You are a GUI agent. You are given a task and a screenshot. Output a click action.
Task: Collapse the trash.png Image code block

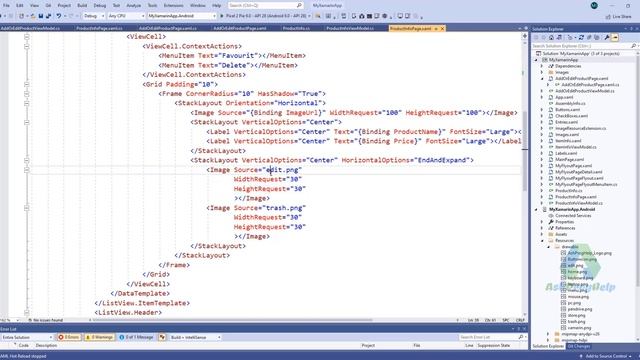click(x=27, y=208)
